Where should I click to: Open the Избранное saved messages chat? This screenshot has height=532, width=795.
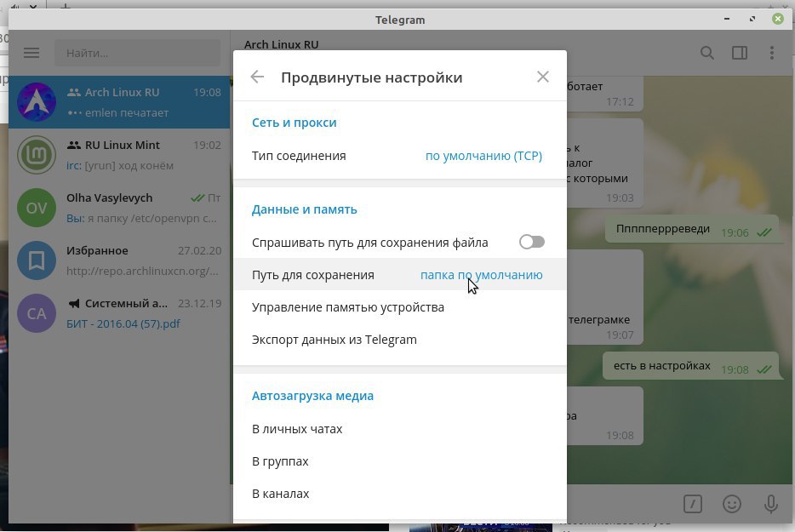(x=120, y=260)
